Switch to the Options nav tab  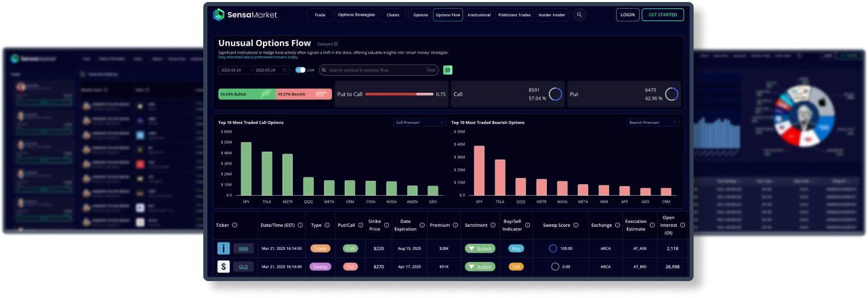(x=421, y=14)
